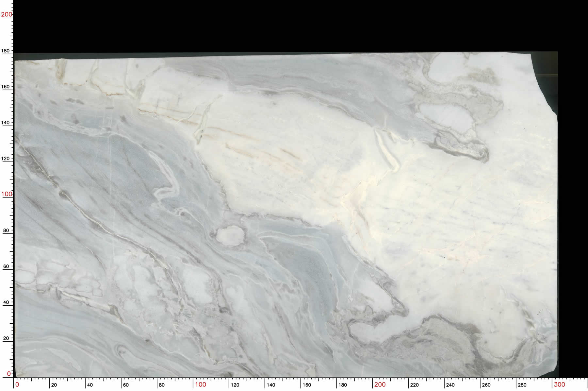The height and width of the screenshot is (391, 588).
Task: Select the 240 label on the horizontal ruler
Action: click(x=450, y=385)
